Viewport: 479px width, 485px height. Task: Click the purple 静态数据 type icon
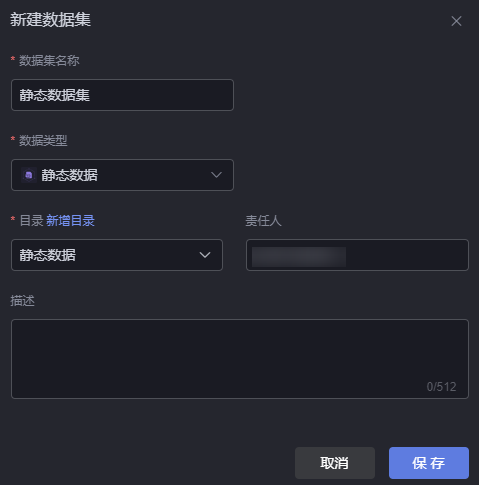[x=29, y=175]
